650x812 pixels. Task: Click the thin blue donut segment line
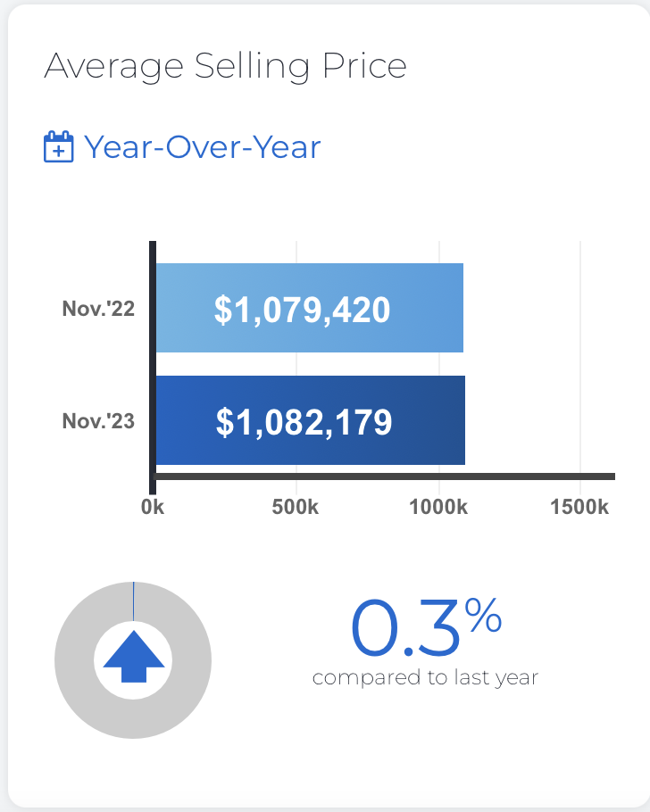click(x=134, y=601)
